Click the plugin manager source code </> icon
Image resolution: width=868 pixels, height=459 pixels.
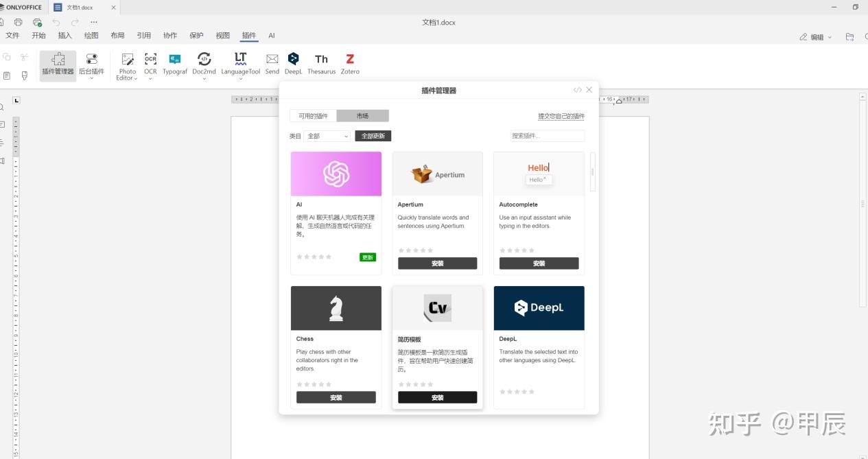pos(578,90)
